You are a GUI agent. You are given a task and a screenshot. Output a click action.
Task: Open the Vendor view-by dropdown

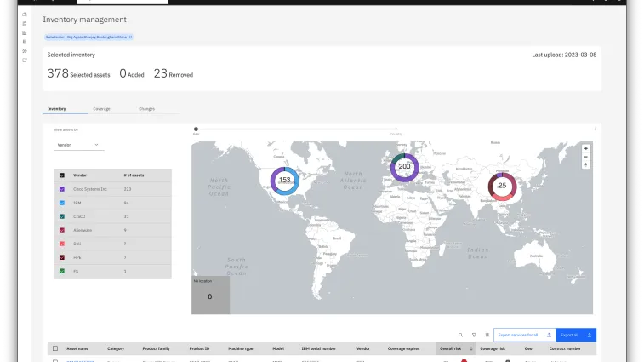click(79, 145)
